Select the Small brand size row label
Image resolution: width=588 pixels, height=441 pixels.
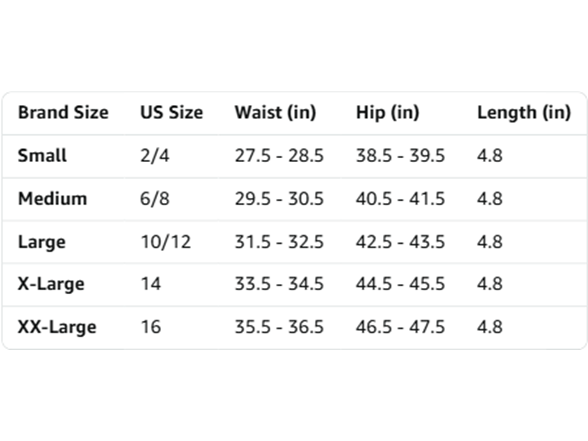point(42,155)
